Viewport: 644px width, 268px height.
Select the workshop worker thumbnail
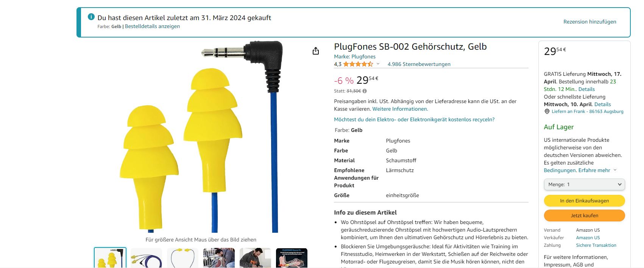[x=219, y=258]
